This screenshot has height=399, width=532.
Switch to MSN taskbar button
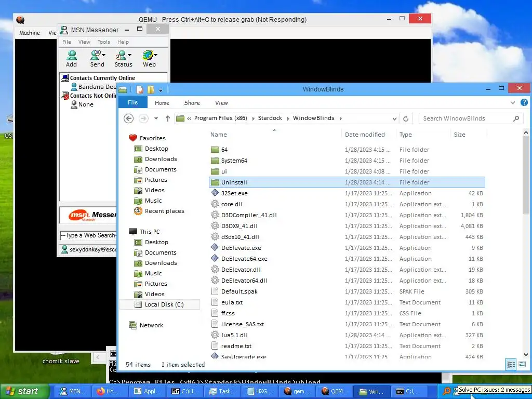pos(73,391)
